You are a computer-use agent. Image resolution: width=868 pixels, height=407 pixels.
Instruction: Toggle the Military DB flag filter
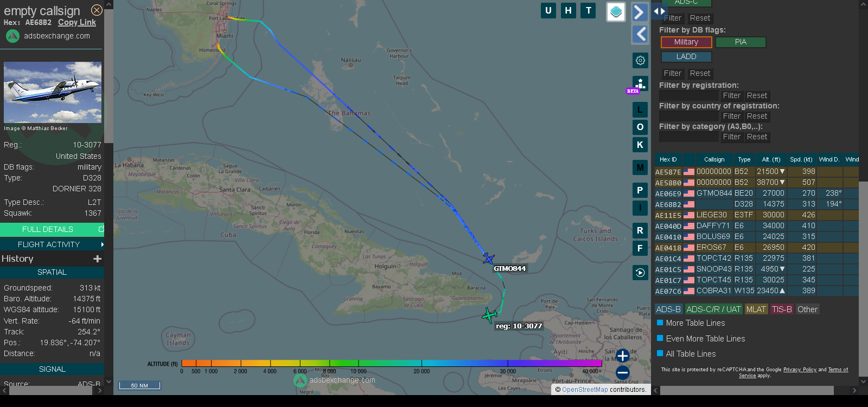tap(686, 42)
